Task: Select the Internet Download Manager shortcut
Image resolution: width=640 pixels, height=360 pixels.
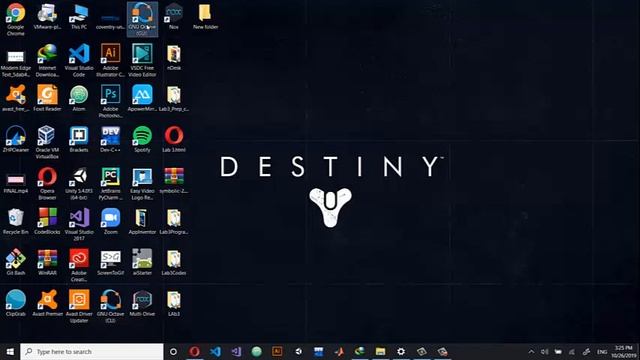Action: (x=47, y=60)
